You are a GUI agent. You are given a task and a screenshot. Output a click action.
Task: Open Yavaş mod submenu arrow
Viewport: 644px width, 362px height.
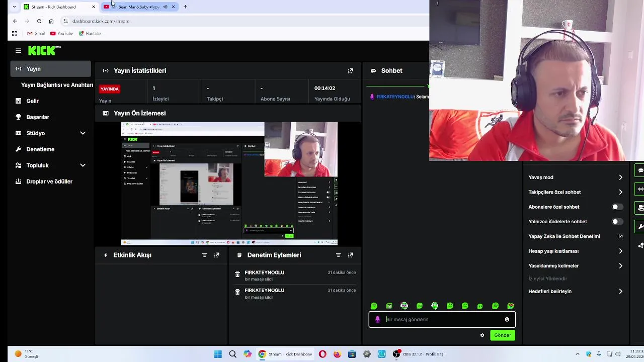620,177
